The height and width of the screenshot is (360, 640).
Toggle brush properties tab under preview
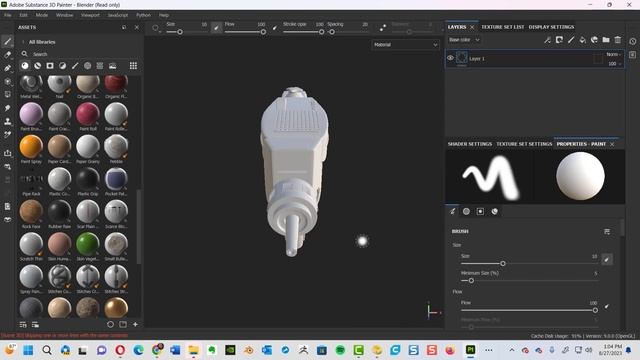point(452,211)
